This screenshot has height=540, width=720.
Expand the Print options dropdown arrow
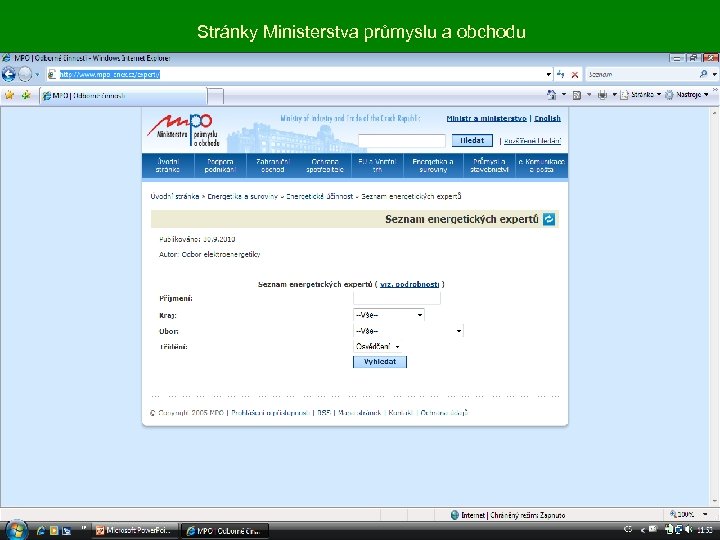coord(614,95)
